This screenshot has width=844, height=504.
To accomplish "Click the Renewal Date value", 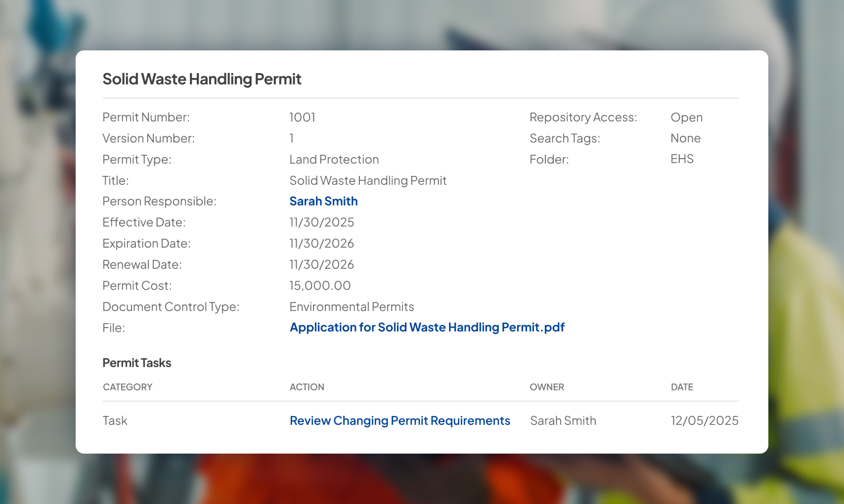I will pyautogui.click(x=321, y=265).
